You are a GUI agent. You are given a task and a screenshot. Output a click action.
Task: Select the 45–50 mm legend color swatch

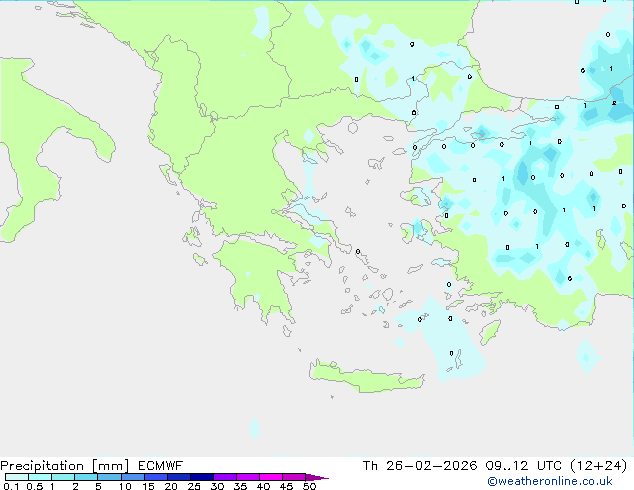pos(294,477)
